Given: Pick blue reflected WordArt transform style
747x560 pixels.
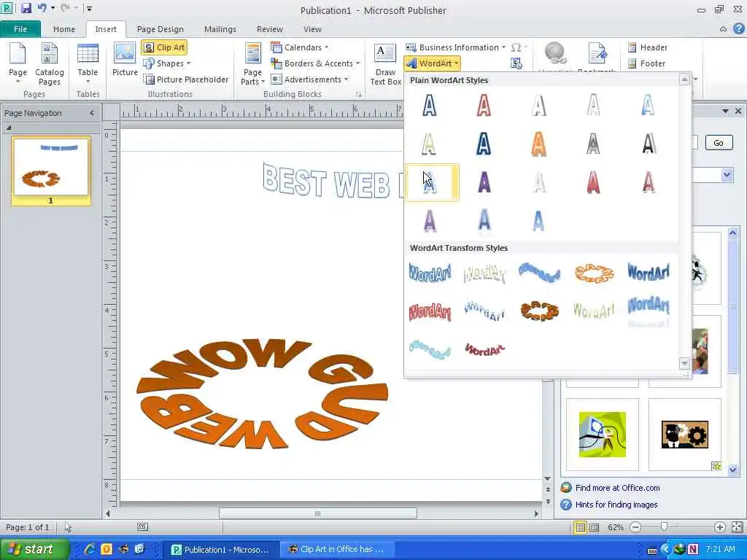Looking at the screenshot, I should pyautogui.click(x=649, y=311).
